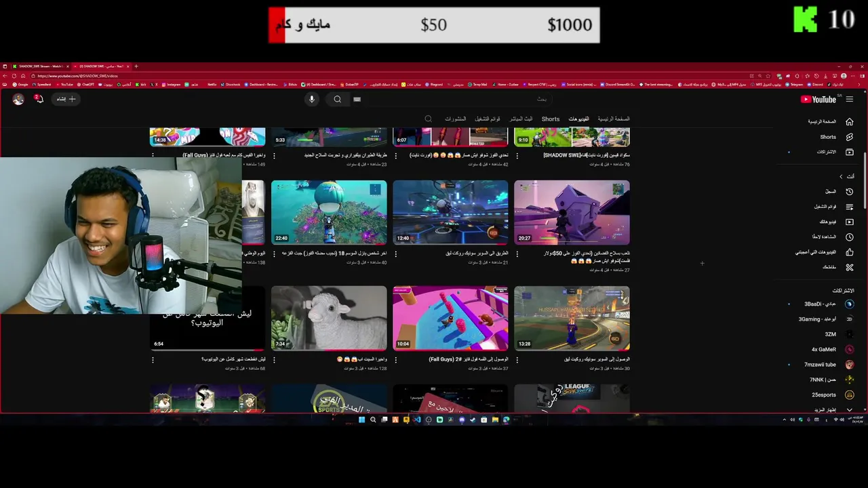The image size is (868, 488).
Task: Open options menu for 7:34 sheep video
Action: click(x=275, y=360)
